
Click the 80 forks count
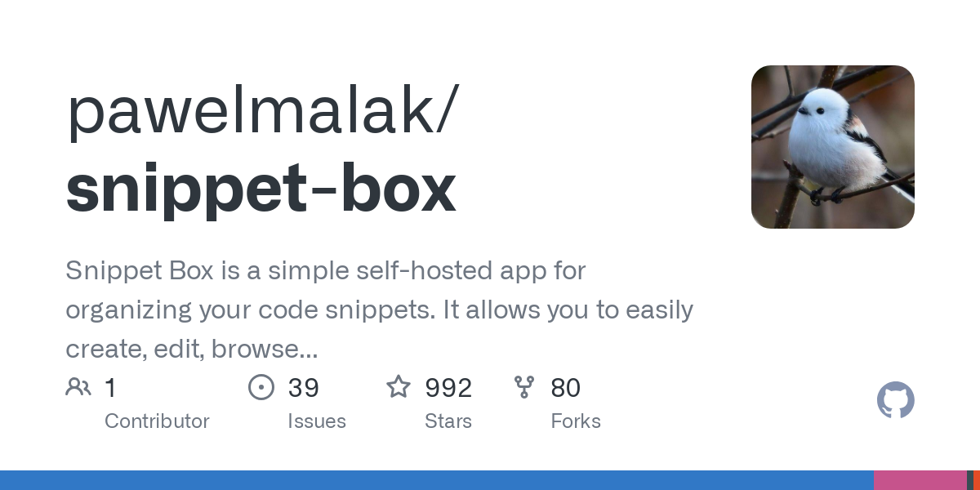pyautogui.click(x=566, y=388)
